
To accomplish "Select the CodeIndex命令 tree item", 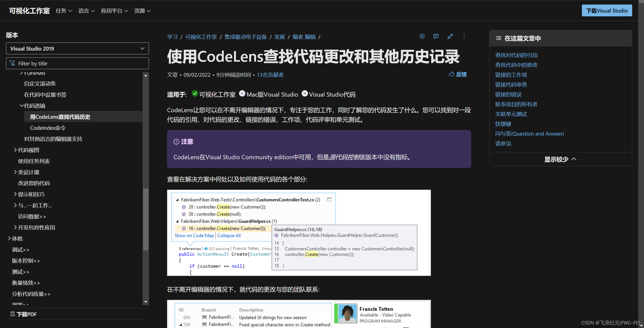I will pos(47,128).
